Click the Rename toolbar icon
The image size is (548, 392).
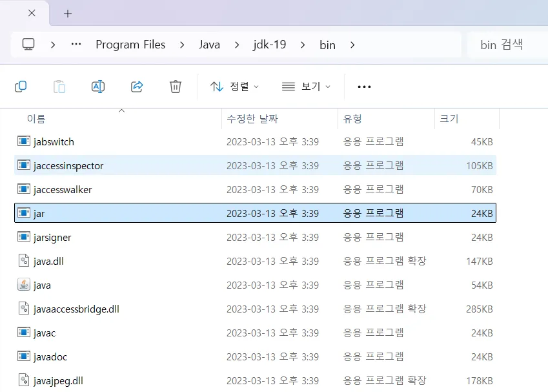click(x=98, y=87)
